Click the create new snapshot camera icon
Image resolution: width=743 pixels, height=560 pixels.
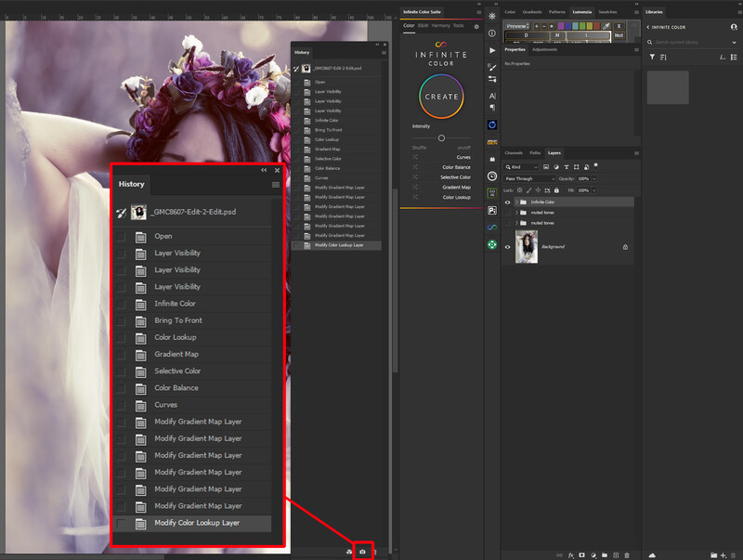(362, 552)
